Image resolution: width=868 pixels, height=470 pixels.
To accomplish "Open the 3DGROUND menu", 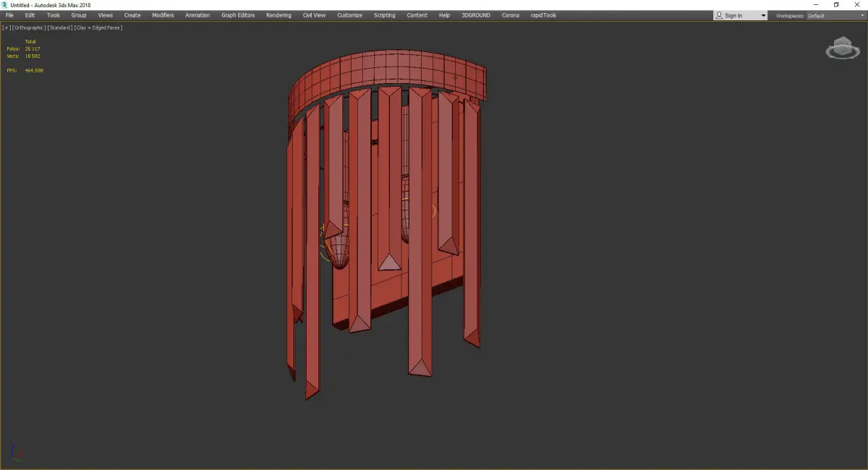I will (476, 15).
